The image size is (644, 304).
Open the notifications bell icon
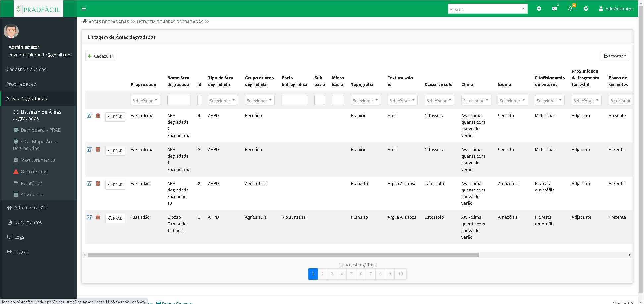570,9
